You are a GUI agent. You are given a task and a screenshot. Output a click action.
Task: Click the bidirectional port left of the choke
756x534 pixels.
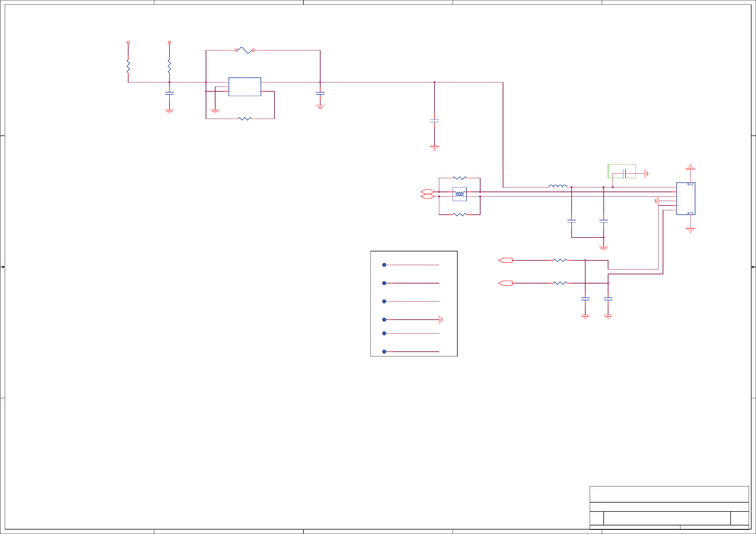click(x=428, y=192)
